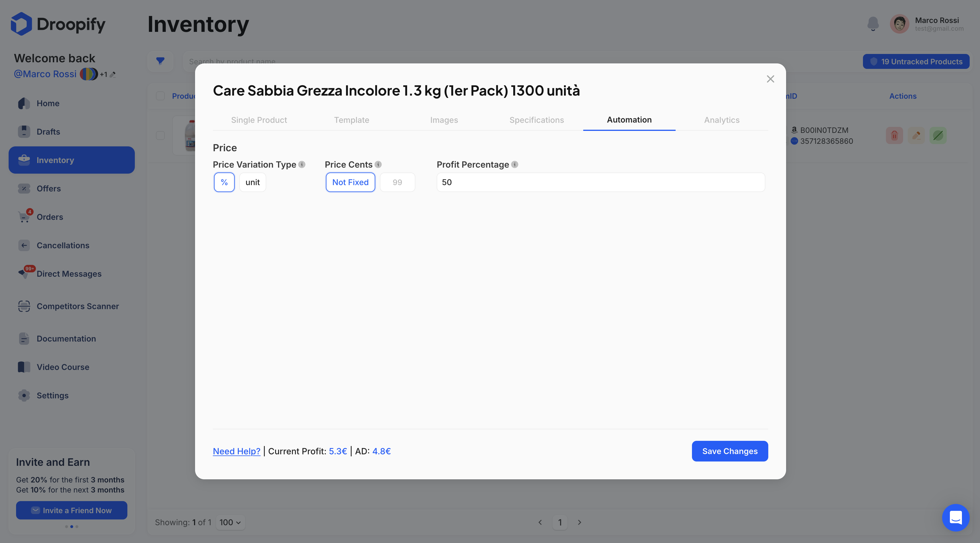This screenshot has height=543, width=980.
Task: Open the Inventory sidebar item
Action: (x=71, y=160)
